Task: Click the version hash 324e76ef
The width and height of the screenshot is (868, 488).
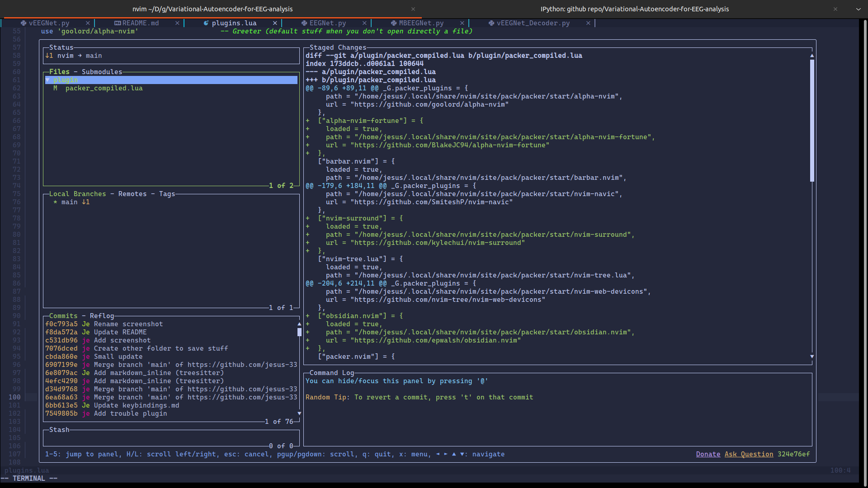Action: [x=793, y=454]
